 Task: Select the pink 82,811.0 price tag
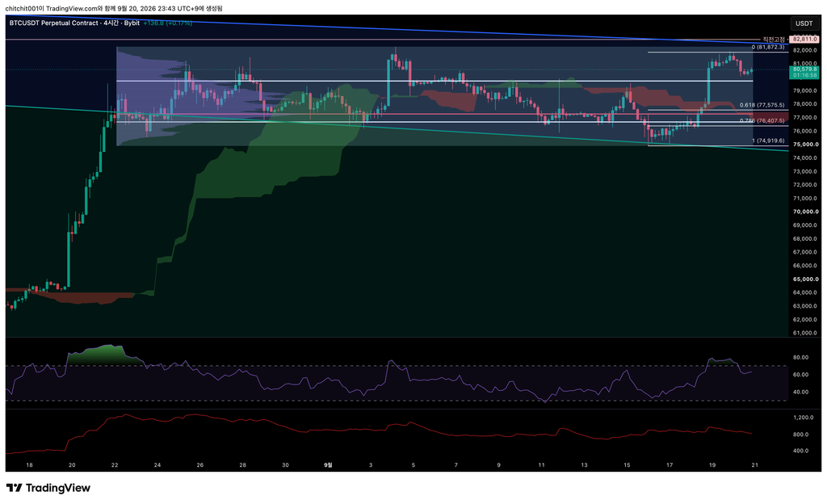click(805, 39)
